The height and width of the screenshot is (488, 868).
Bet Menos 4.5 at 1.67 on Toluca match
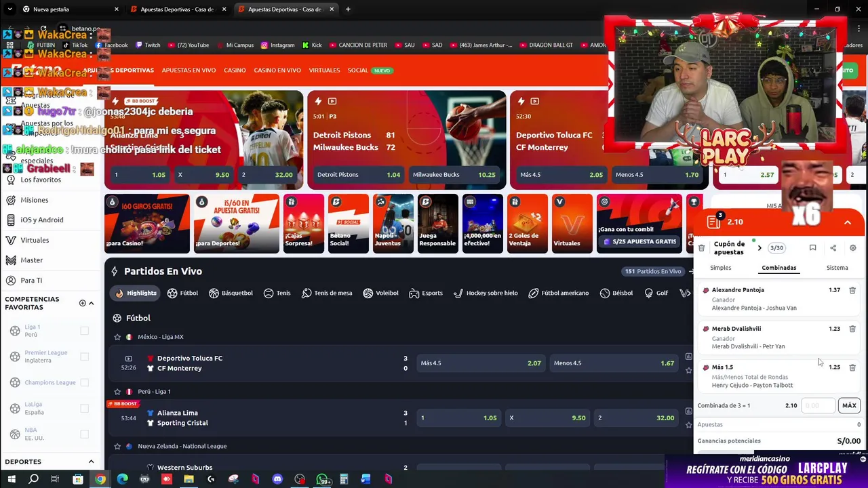[614, 363]
